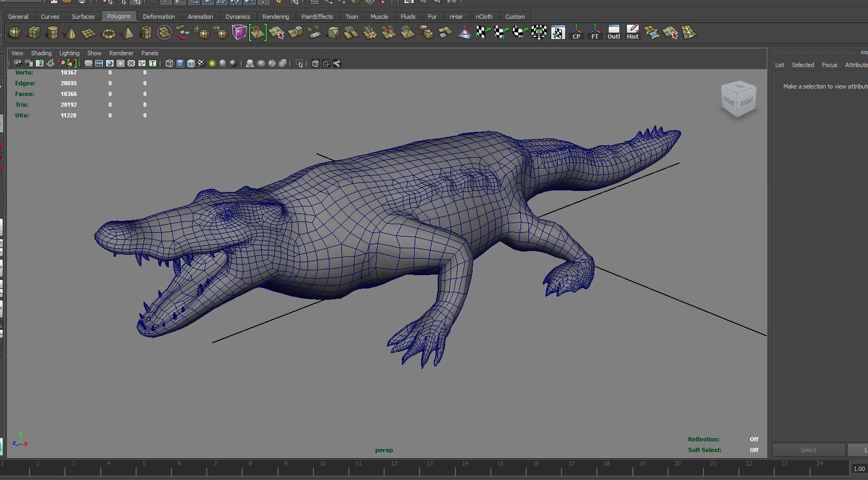This screenshot has width=868, height=480.
Task: Switch to the Curves shelf tab
Action: point(50,17)
